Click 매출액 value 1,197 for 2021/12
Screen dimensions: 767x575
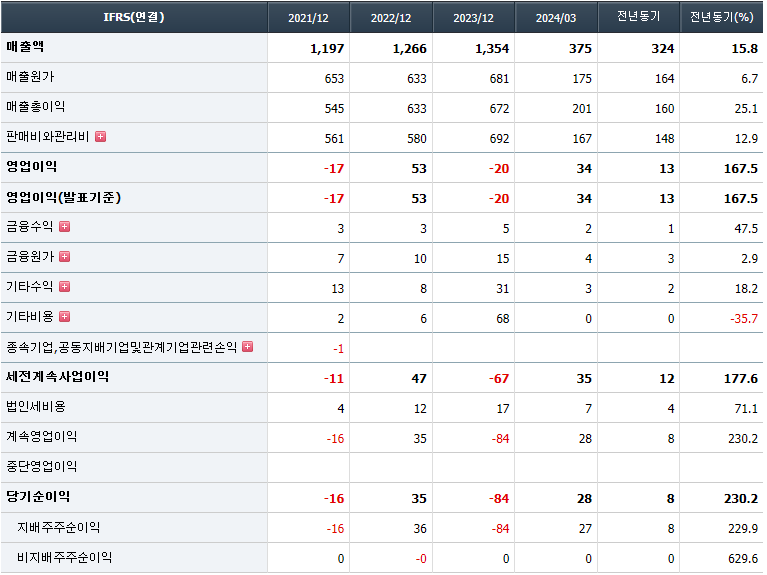click(x=327, y=48)
